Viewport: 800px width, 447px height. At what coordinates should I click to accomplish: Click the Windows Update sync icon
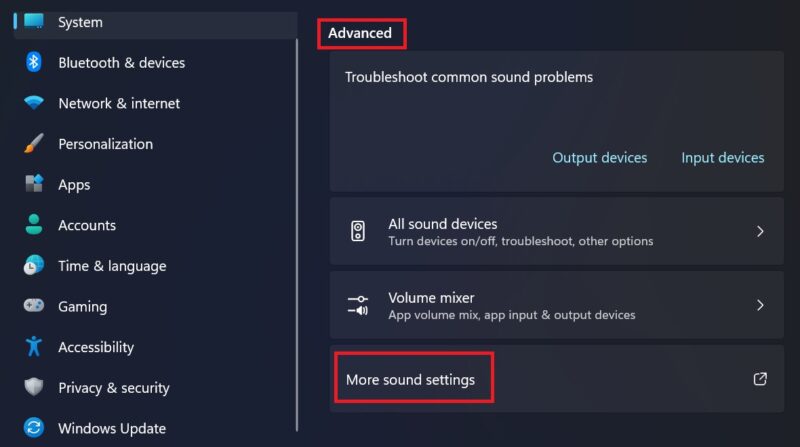tap(34, 428)
